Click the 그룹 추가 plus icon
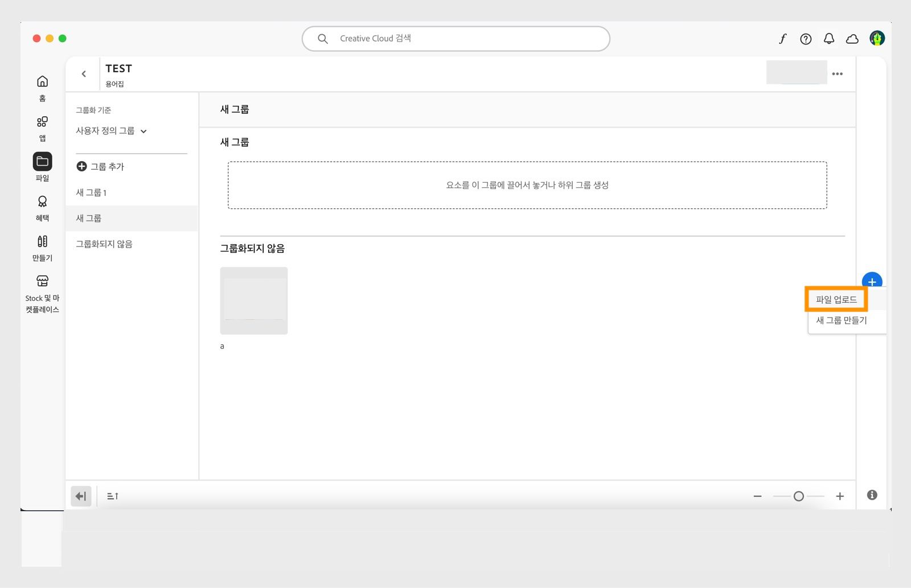 81,166
